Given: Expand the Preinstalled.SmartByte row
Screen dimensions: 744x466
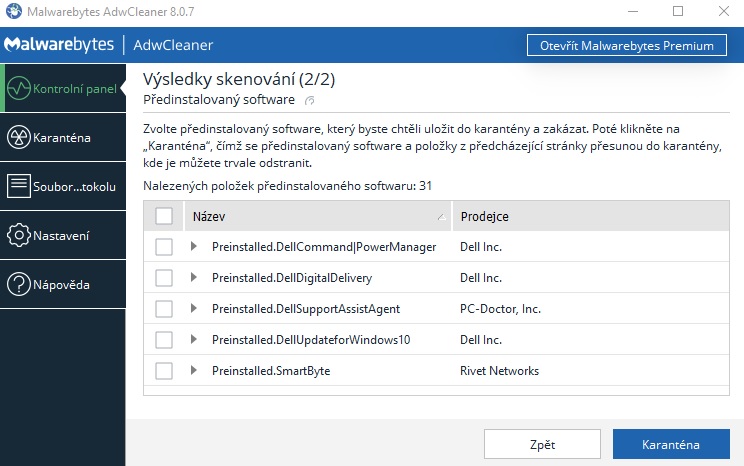Looking at the screenshot, I should click(194, 370).
